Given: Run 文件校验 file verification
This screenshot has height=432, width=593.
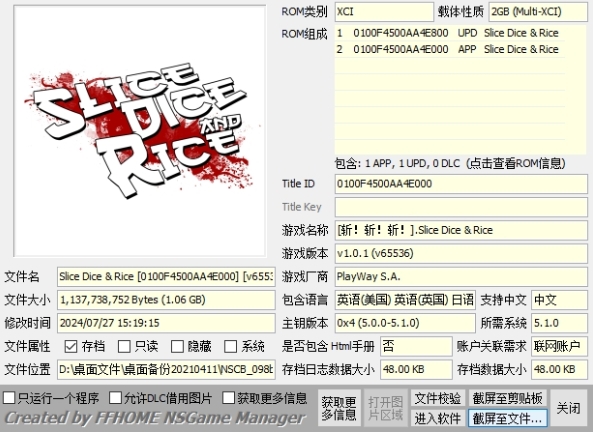Looking at the screenshot, I should point(438,398).
